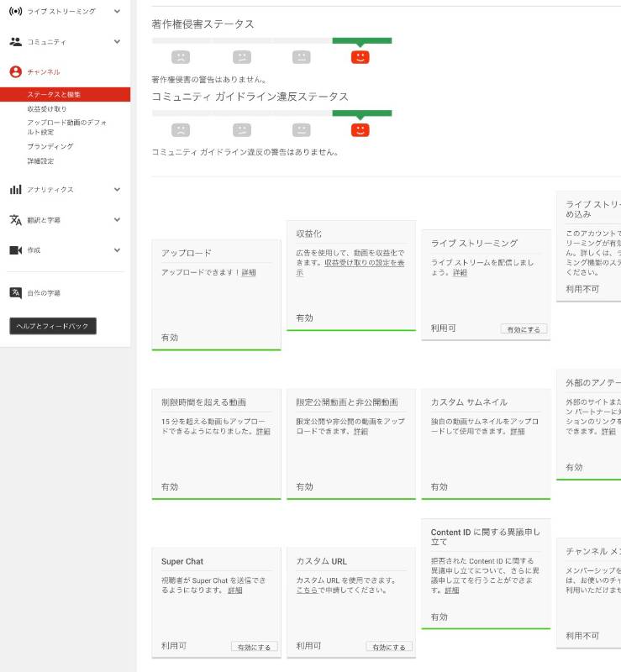621x672 pixels.
Task: Click the green community guidelines status bar segment
Action: 362,113
